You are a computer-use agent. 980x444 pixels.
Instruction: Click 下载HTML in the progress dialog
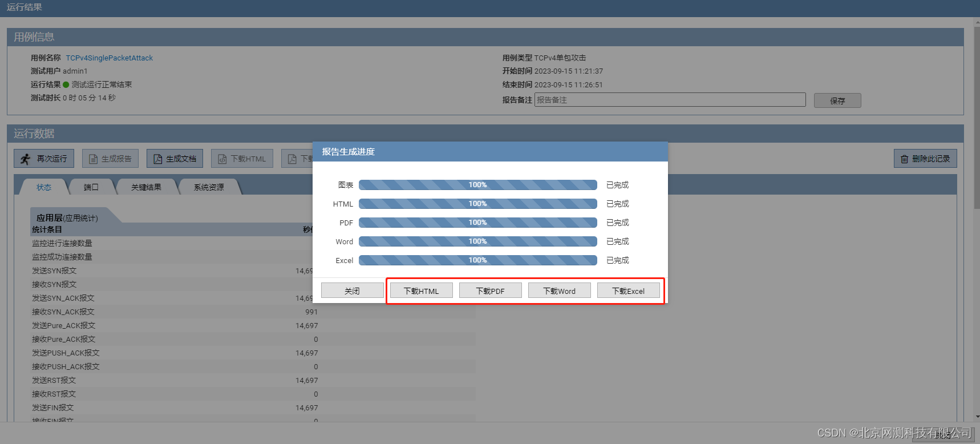tap(421, 290)
